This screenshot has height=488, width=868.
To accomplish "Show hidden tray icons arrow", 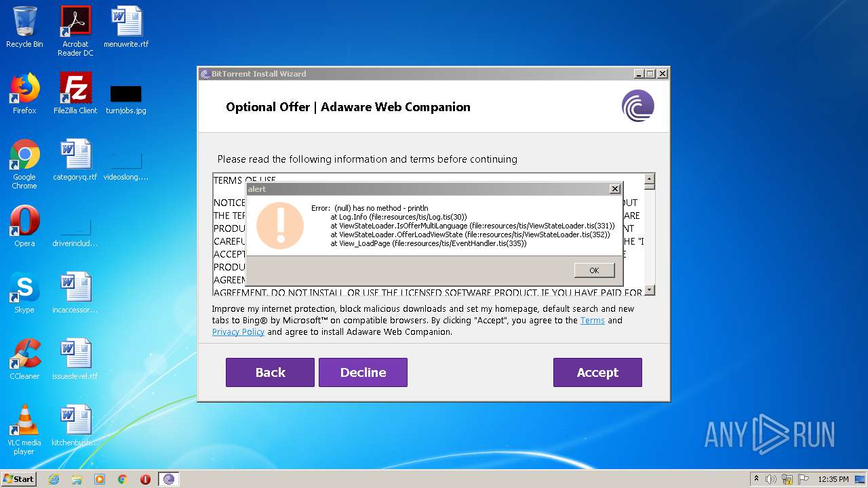I will click(x=756, y=479).
